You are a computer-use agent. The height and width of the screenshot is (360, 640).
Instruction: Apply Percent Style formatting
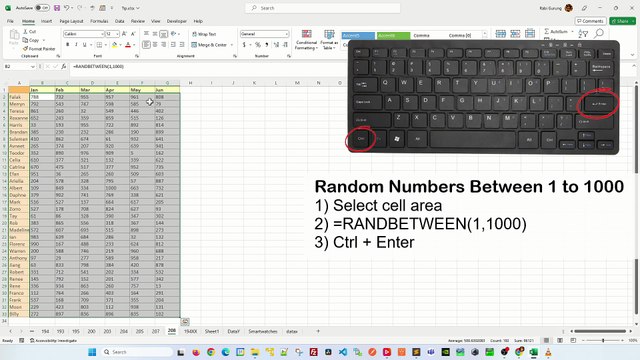pyautogui.click(x=258, y=44)
